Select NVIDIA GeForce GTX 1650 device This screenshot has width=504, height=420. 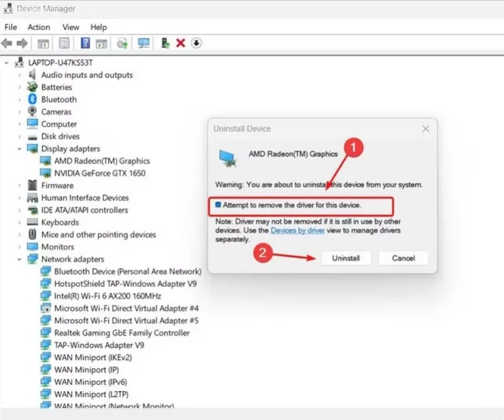point(100,173)
